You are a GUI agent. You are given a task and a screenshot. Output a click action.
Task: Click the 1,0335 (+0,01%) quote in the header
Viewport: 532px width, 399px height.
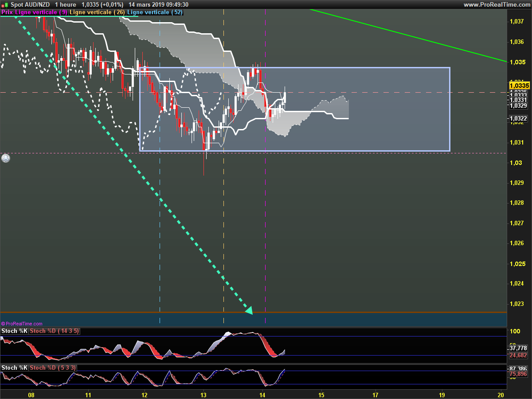point(102,4)
